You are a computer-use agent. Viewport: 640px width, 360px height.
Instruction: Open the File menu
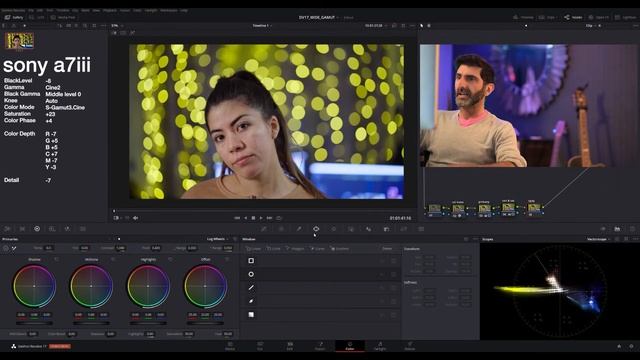tap(31, 10)
